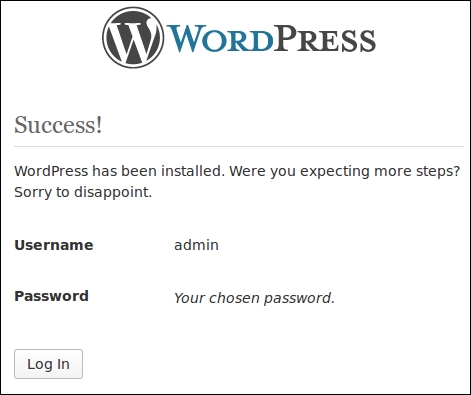This screenshot has width=471, height=395.
Task: Click the bold "Password" label
Action: click(x=51, y=296)
